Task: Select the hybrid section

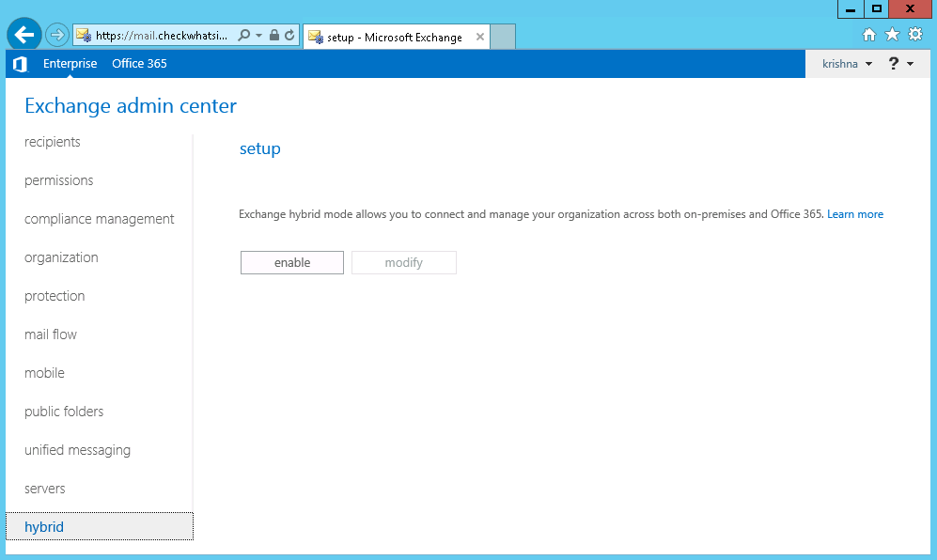Action: tap(100, 526)
